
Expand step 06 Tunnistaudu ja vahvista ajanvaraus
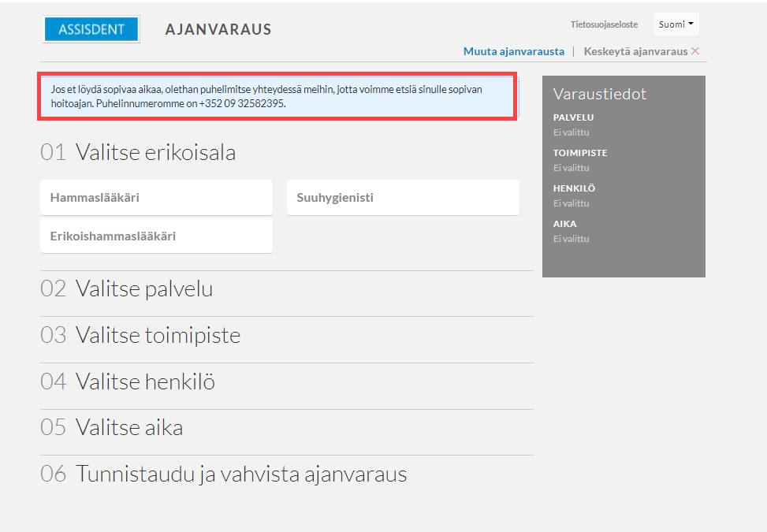[x=224, y=474]
